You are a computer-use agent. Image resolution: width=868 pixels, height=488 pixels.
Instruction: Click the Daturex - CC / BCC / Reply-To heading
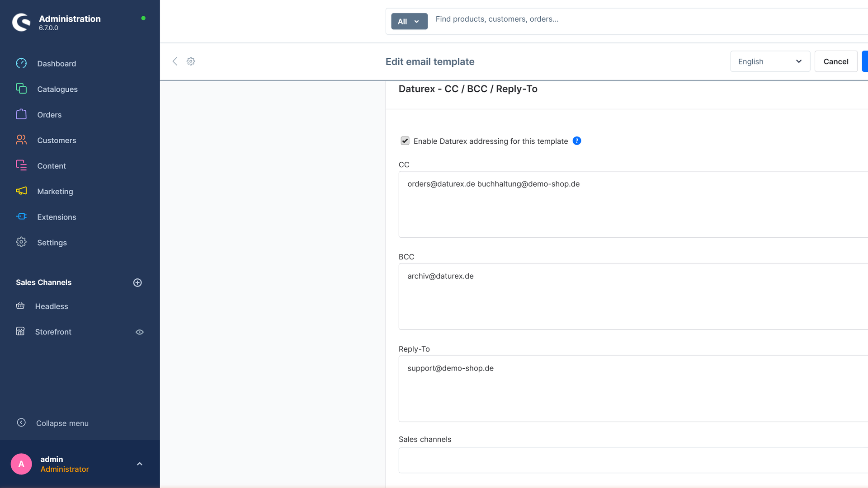tap(468, 89)
